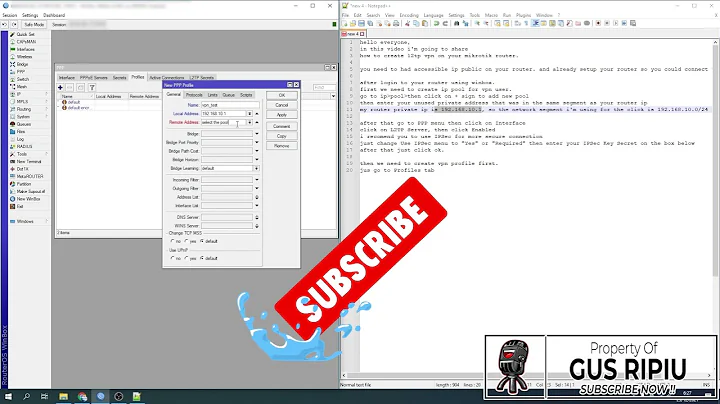Launch New Terminal from WinBox sidebar
The image size is (720, 404).
click(x=29, y=162)
